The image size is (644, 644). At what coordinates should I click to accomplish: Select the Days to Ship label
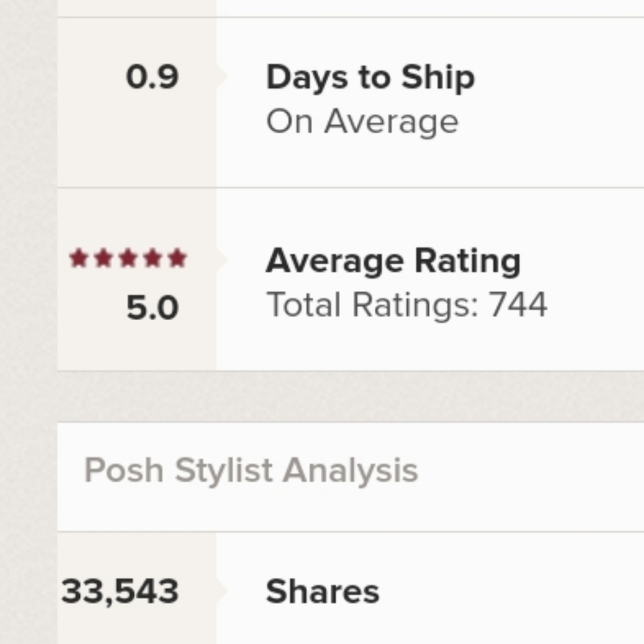[x=370, y=78]
